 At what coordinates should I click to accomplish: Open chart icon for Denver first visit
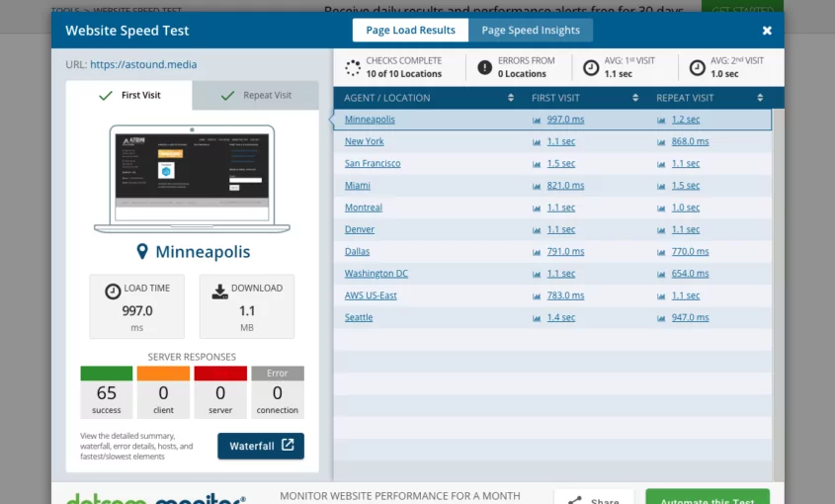537,230
